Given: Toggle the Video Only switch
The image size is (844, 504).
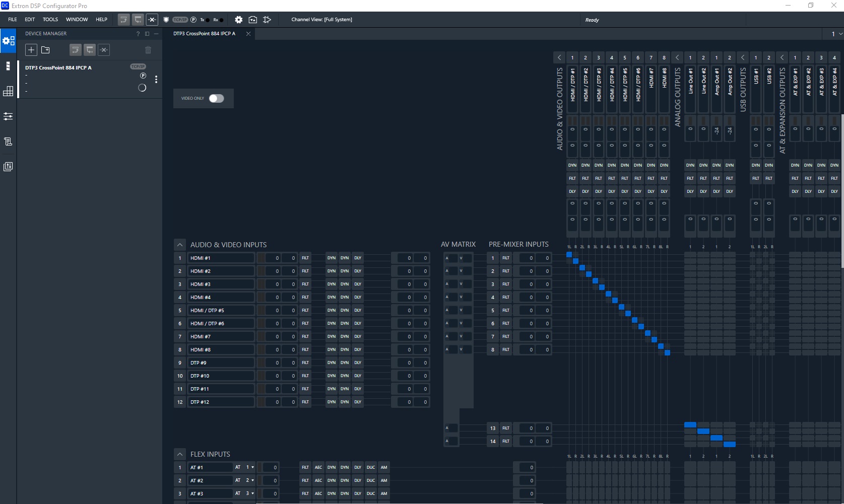Looking at the screenshot, I should (216, 98).
